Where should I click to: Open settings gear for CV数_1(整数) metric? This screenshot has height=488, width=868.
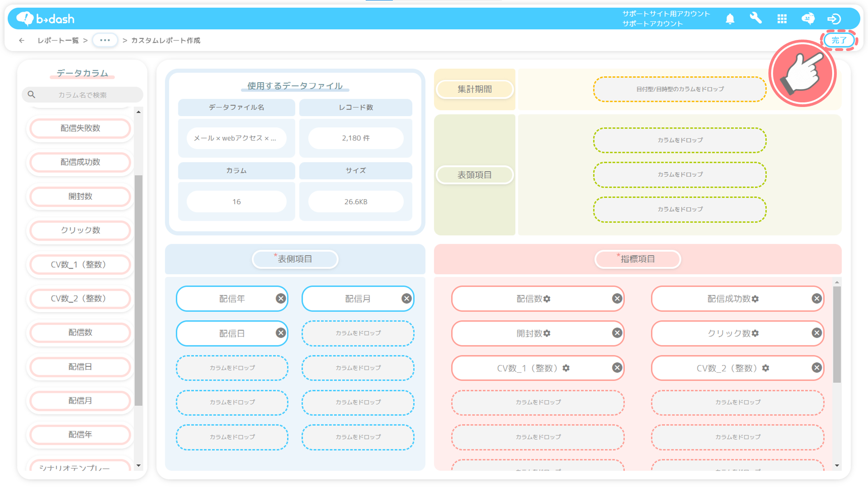coord(566,368)
